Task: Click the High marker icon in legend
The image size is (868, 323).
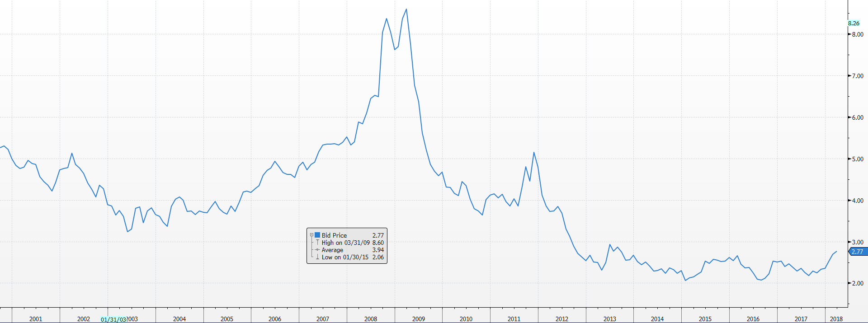Action: click(317, 243)
